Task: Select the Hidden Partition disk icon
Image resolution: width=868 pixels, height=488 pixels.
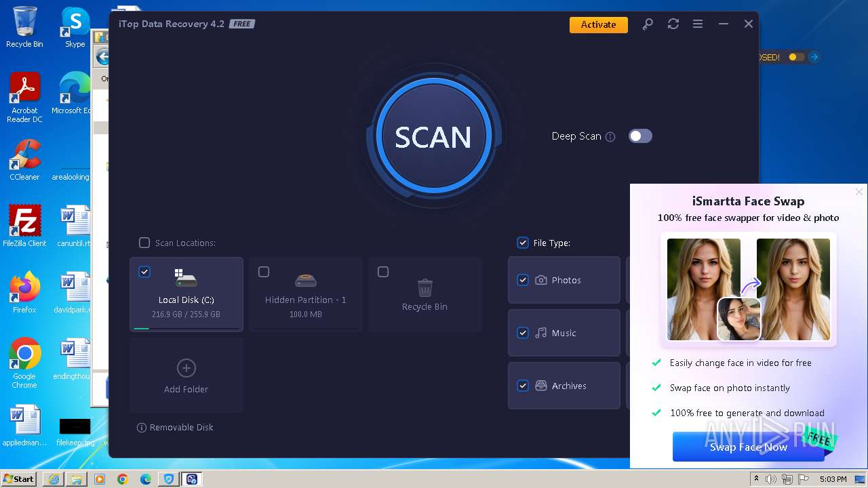Action: 306,280
